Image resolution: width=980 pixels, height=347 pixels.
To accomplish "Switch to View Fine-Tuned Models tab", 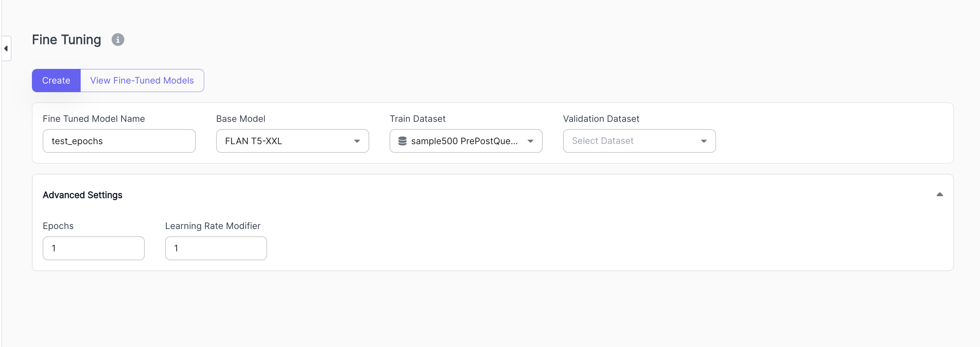I will (142, 81).
